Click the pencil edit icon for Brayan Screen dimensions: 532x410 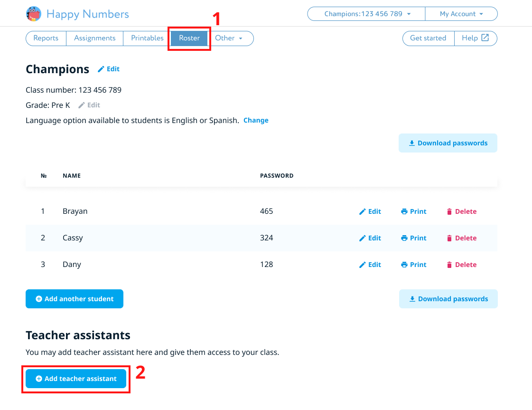(x=363, y=211)
